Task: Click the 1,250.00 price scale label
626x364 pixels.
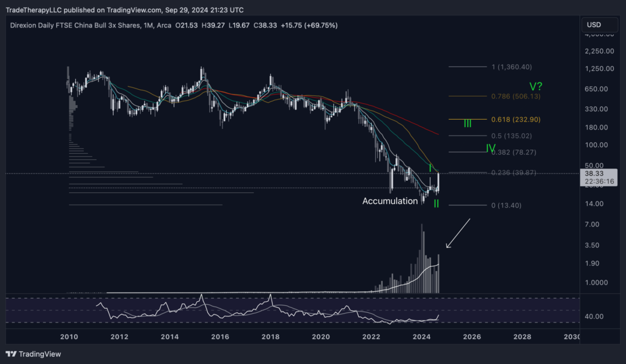Action: tap(595, 68)
